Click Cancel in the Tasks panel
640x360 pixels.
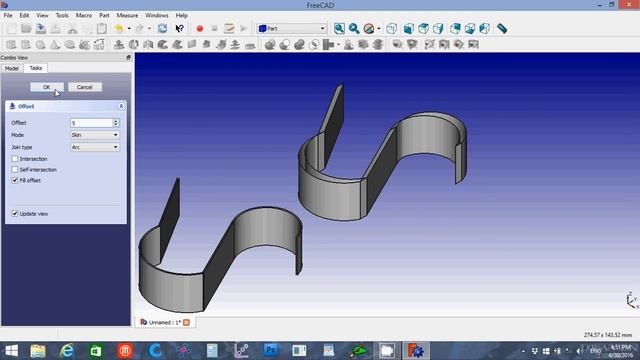point(84,87)
